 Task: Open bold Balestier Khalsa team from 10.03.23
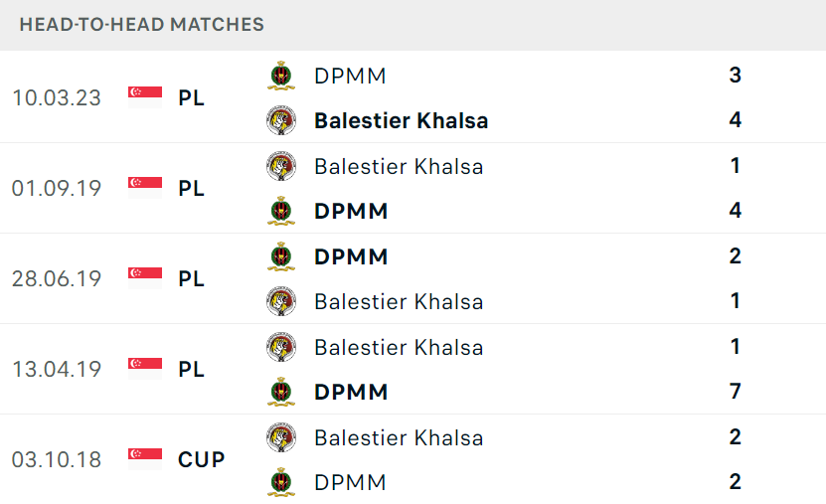(x=401, y=120)
